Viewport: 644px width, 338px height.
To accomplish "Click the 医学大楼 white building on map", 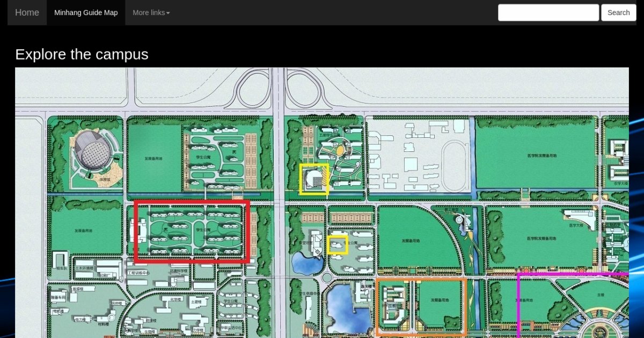I will (581, 217).
